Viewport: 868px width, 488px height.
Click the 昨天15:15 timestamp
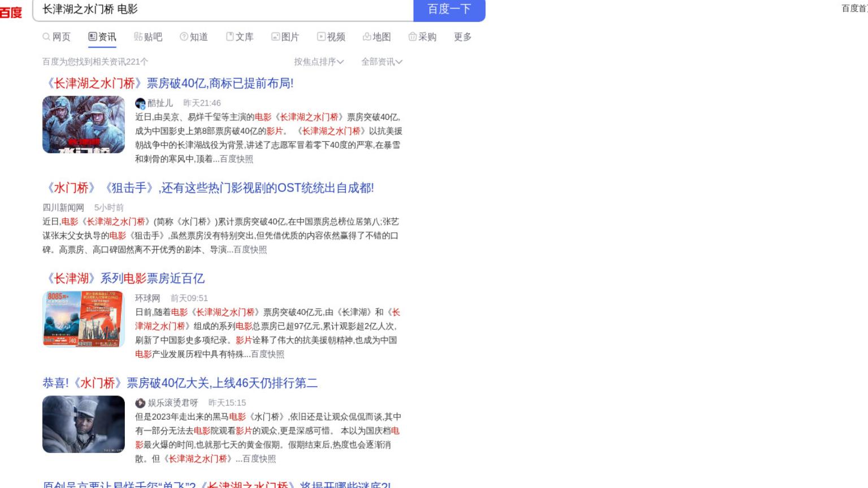(x=227, y=403)
